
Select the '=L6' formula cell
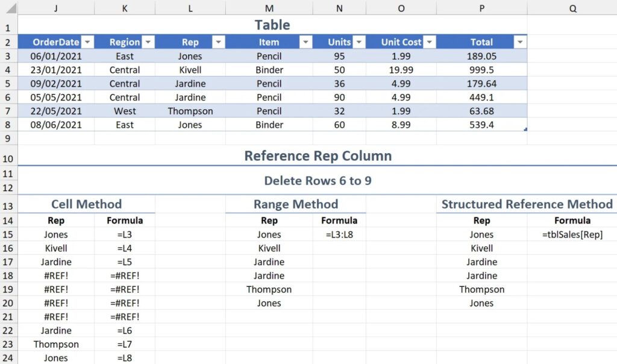125,330
